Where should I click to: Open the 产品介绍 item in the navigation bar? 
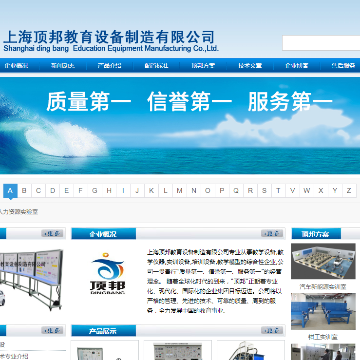tap(109, 66)
